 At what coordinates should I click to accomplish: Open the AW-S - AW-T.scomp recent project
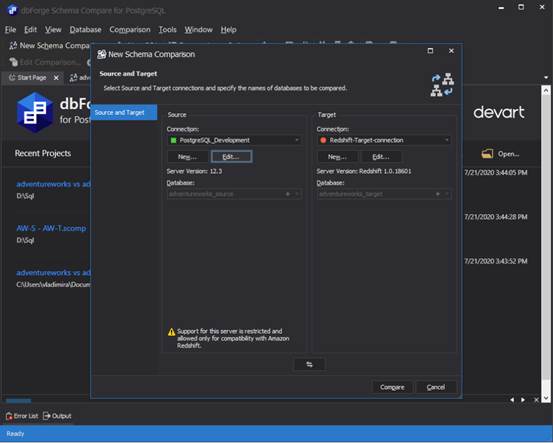(x=51, y=229)
